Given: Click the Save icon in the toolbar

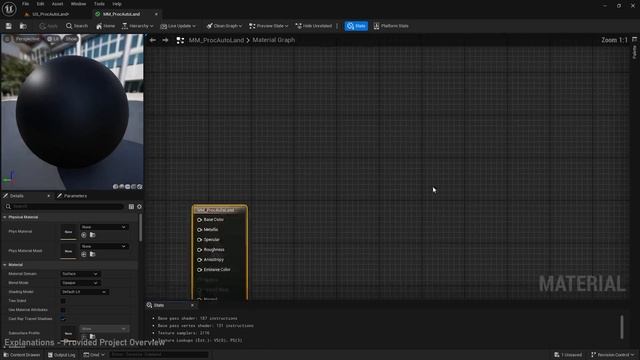Looking at the screenshot, I should click(9, 26).
